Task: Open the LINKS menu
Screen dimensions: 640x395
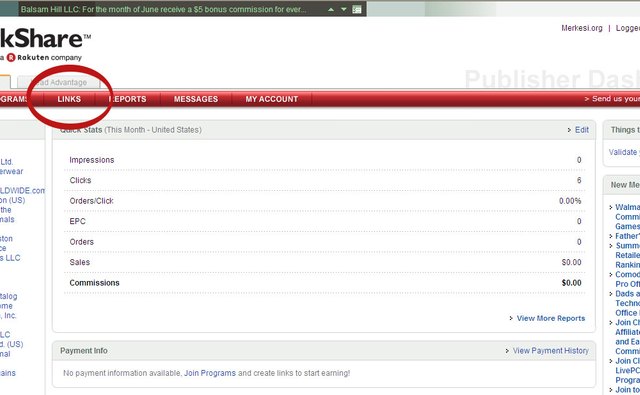Action: point(69,99)
